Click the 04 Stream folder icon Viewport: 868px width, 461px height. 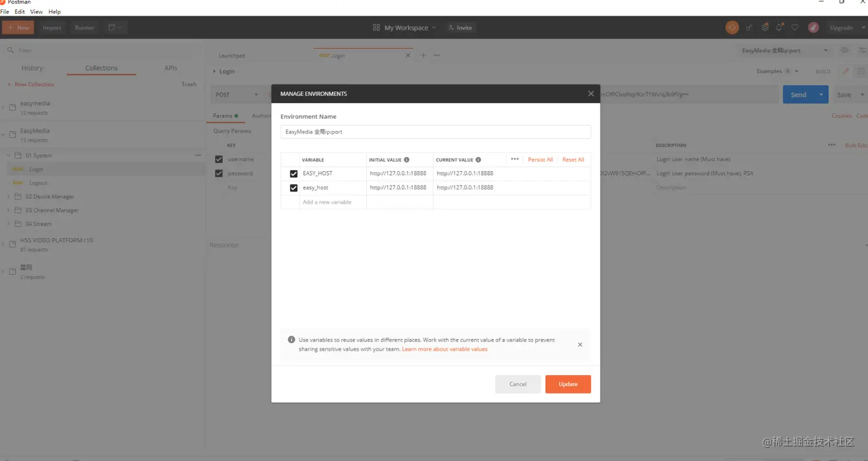point(18,224)
